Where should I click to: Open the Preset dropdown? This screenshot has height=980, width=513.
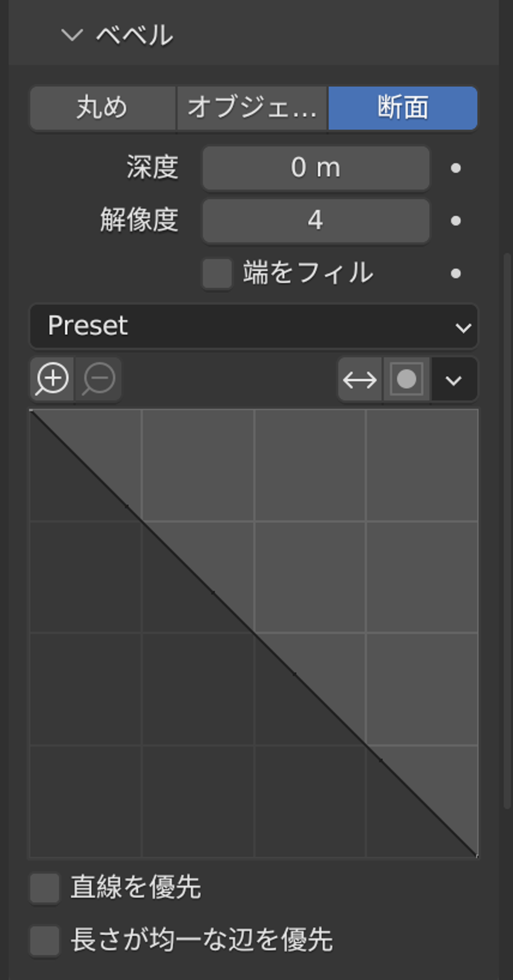tap(254, 326)
